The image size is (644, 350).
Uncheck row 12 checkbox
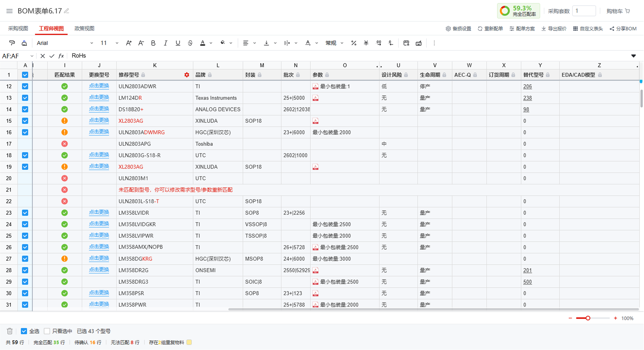(25, 86)
